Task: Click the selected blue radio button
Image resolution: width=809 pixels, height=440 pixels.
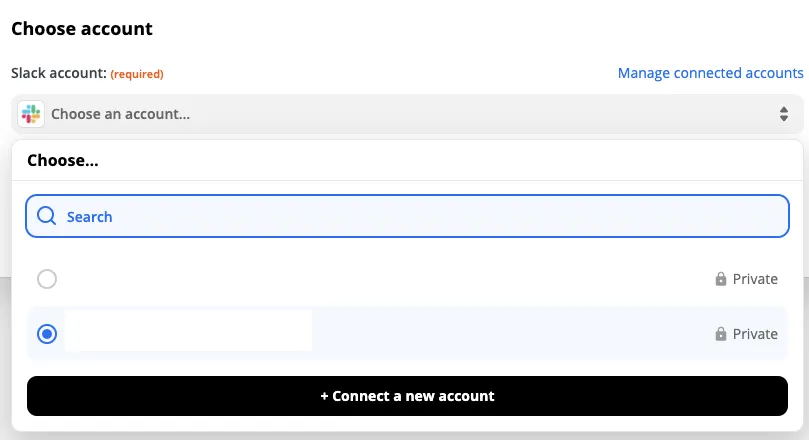Action: coord(47,334)
